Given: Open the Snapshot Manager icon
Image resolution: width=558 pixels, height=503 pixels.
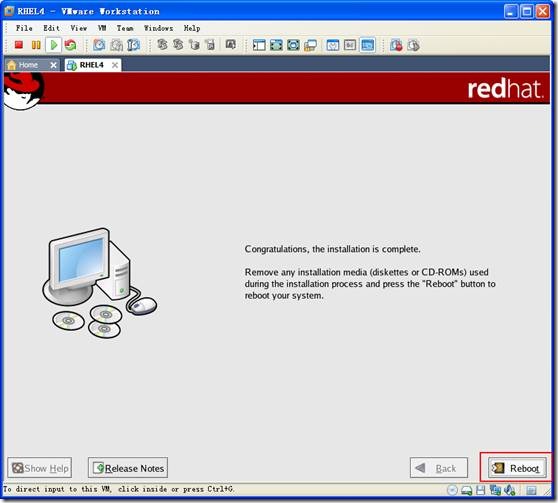Looking at the screenshot, I should (133, 45).
